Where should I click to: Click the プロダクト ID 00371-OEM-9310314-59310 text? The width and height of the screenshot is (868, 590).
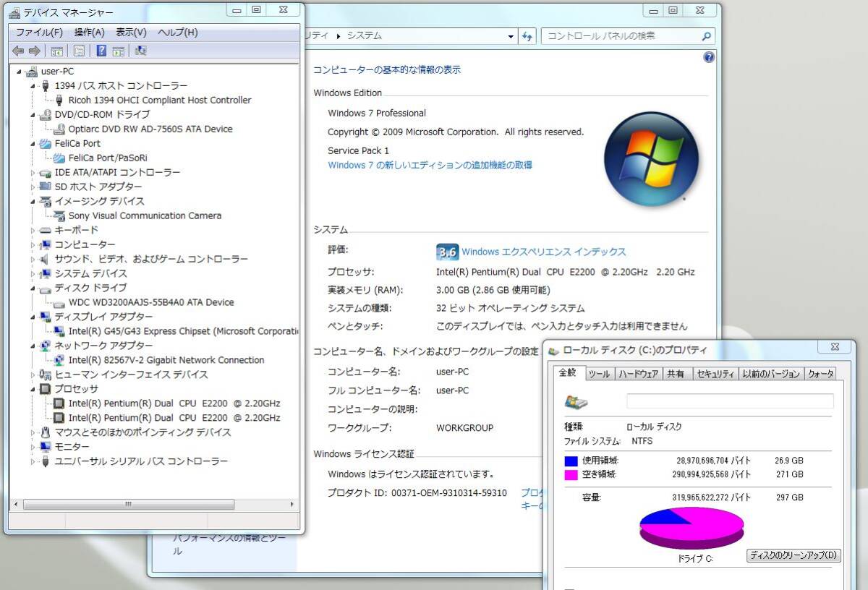coord(417,492)
